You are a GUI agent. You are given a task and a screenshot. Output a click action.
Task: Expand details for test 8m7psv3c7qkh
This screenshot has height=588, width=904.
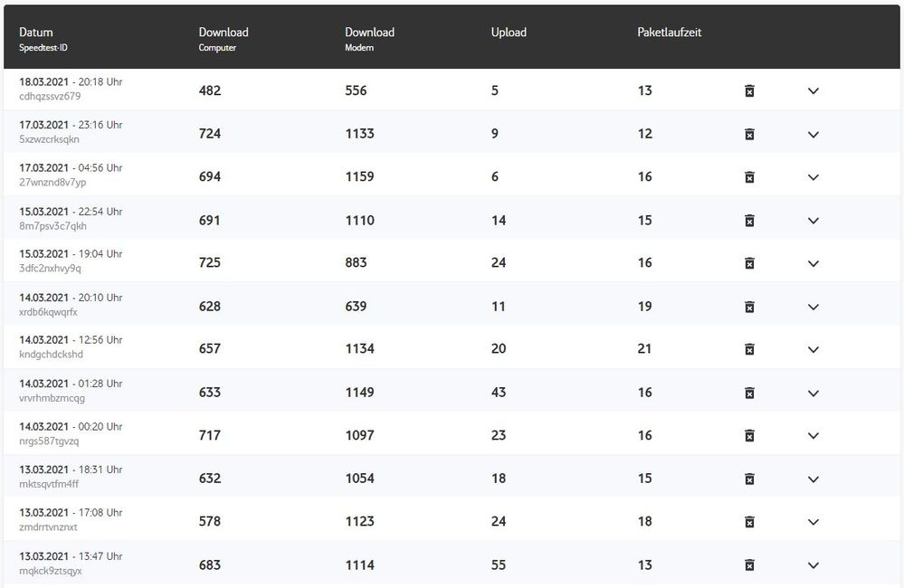[x=813, y=221]
